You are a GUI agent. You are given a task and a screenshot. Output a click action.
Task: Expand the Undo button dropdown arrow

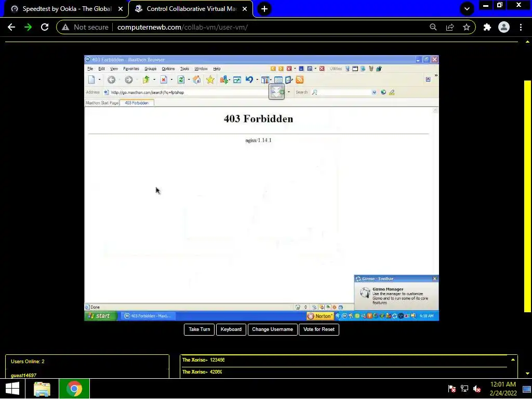click(x=257, y=79)
